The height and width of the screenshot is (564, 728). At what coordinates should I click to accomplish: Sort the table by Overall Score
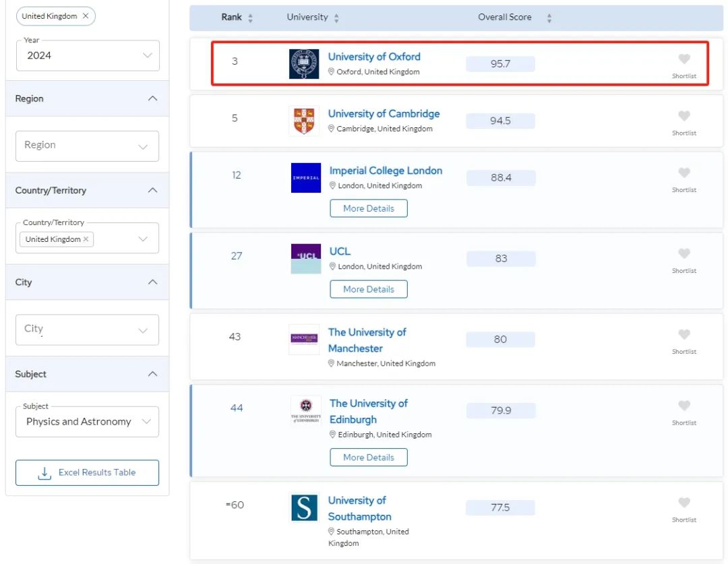pyautogui.click(x=549, y=18)
